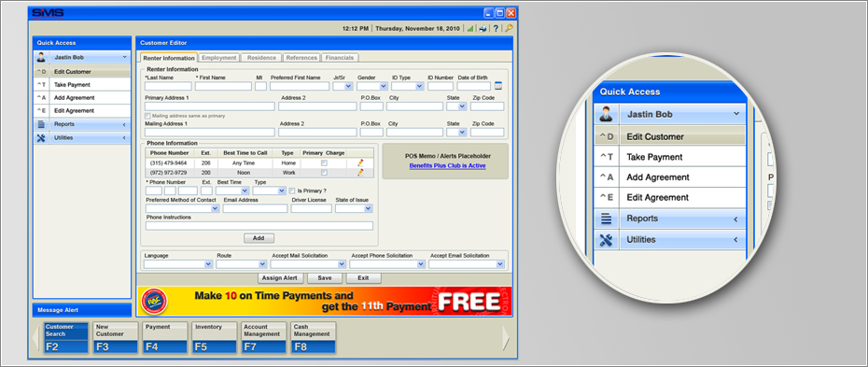Open the ID Type dropdown
Screen dimensions: 868x367
(x=408, y=86)
